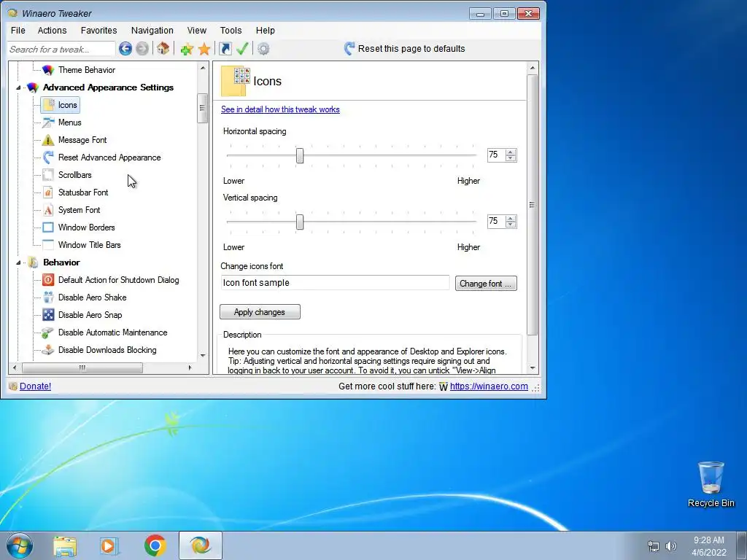Screen dimensions: 747x560
Task: Click tree panel scroll down arrow
Action: tap(203, 356)
